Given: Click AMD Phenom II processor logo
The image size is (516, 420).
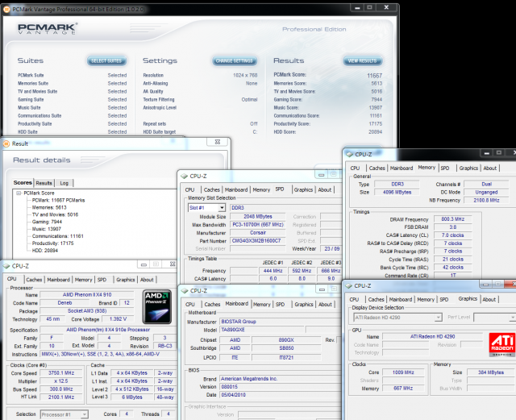Looking at the screenshot, I should pyautogui.click(x=157, y=307).
